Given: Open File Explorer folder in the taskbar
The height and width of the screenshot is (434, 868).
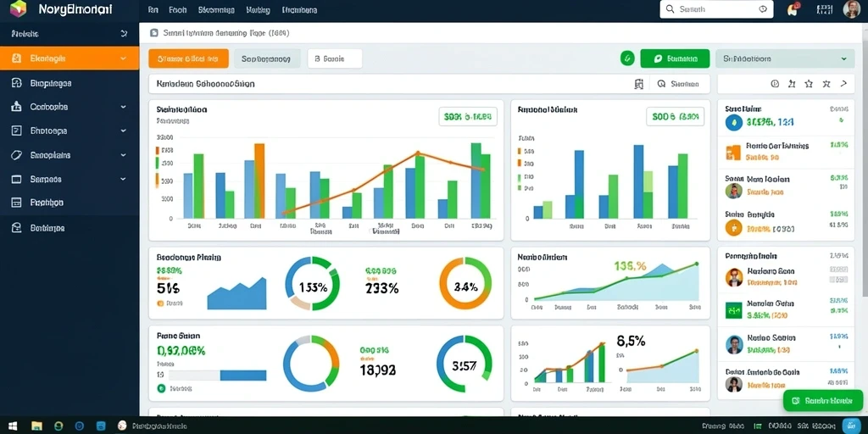Looking at the screenshot, I should click(36, 426).
